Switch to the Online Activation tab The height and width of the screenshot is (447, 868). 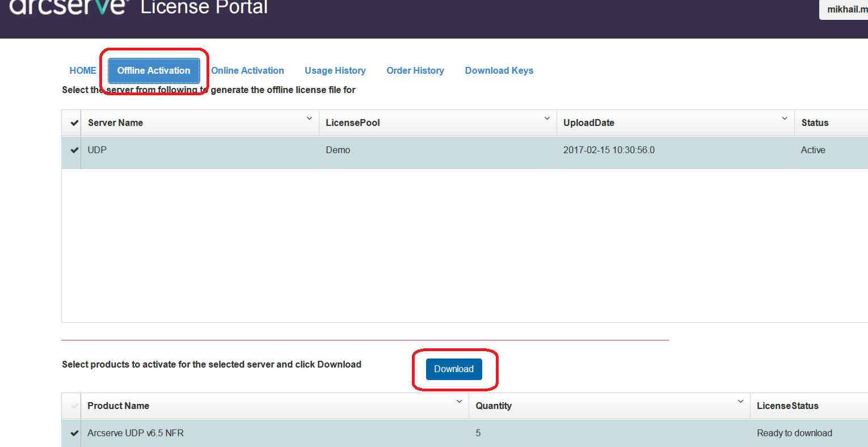247,70
